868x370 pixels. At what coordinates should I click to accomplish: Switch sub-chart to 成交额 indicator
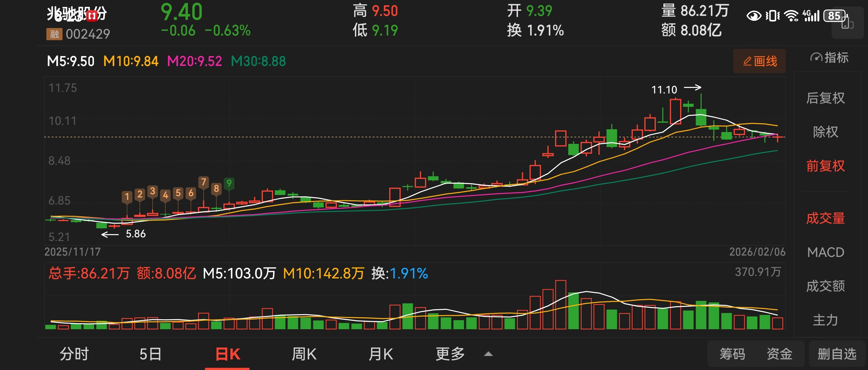(825, 286)
